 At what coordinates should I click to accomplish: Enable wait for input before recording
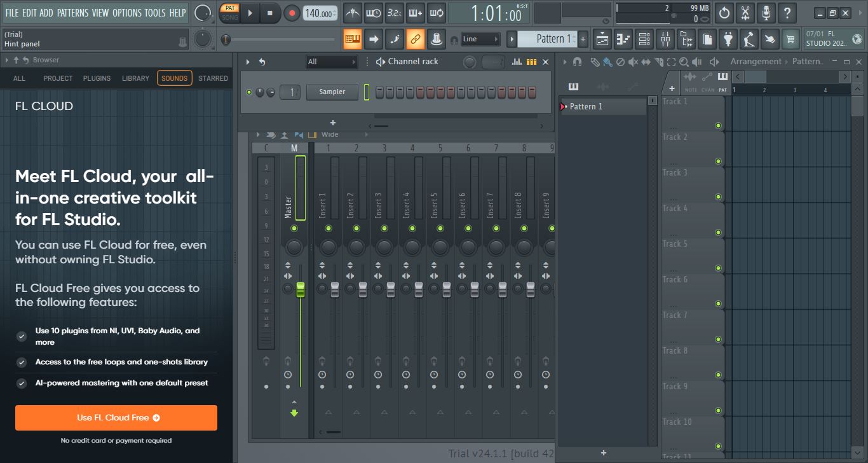tap(374, 13)
